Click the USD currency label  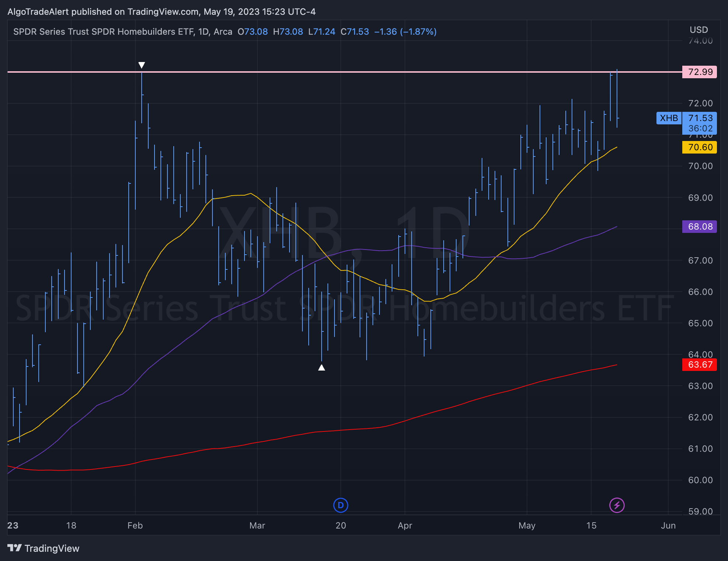click(699, 30)
